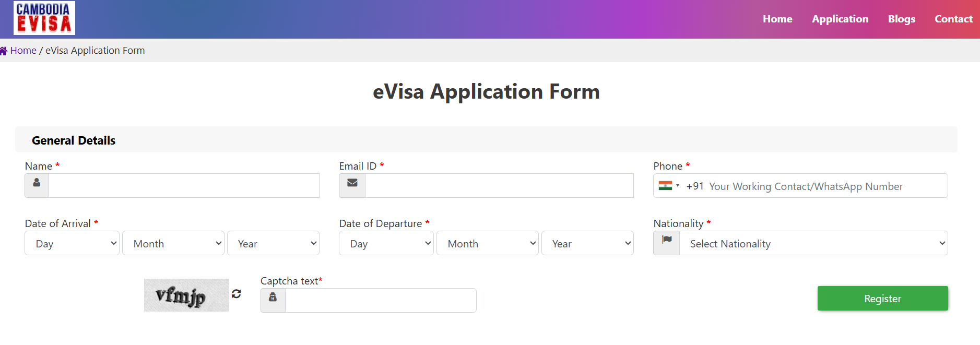980x345 pixels.
Task: Open the departure Year dropdown
Action: 587,243
